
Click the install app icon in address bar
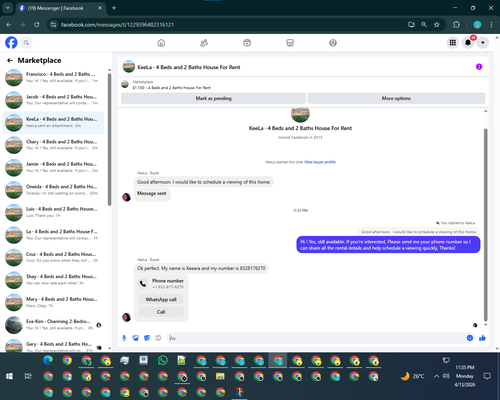click(411, 25)
